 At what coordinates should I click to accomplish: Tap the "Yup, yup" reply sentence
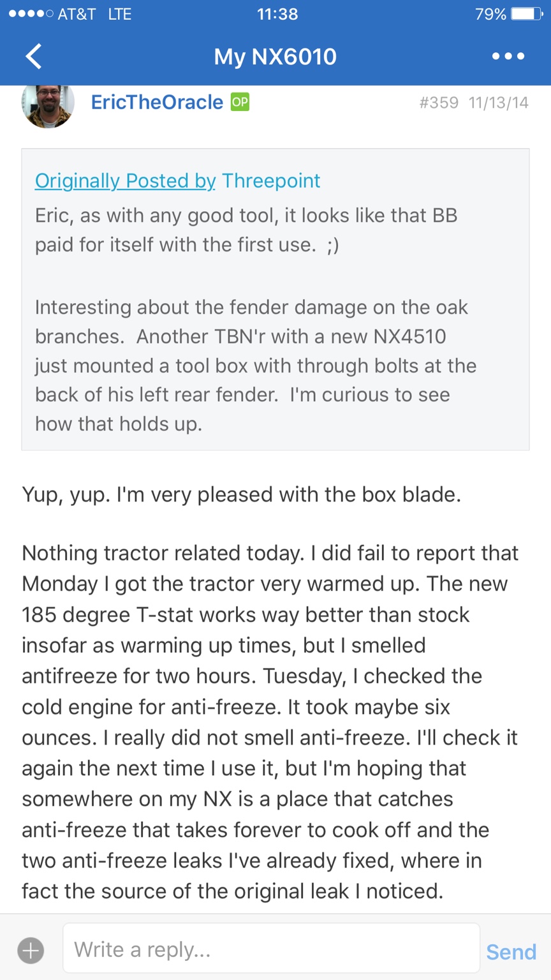tap(241, 495)
